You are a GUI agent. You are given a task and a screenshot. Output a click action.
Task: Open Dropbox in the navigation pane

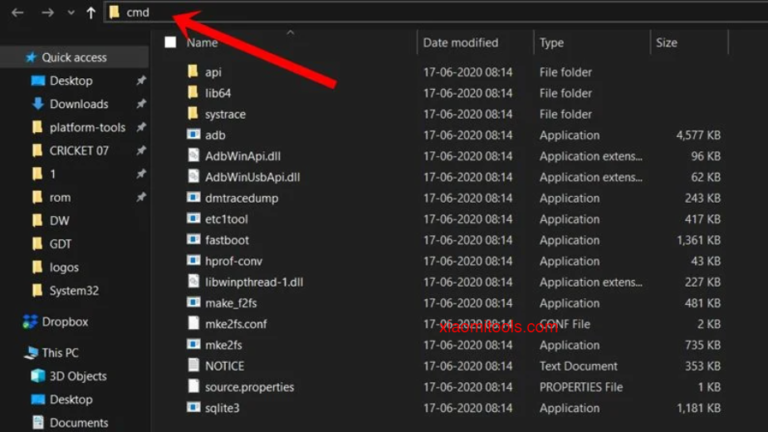pos(64,322)
